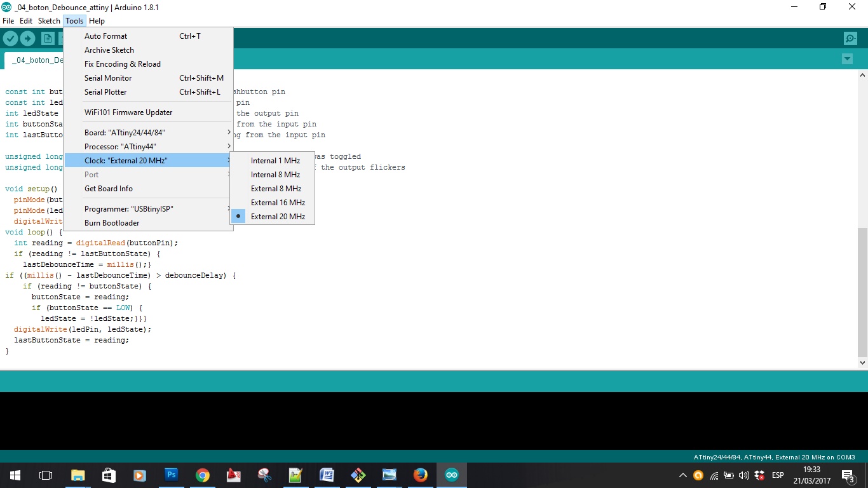Screen dimensions: 868x488
Task: Click the Upload arrow icon
Action: (27, 39)
